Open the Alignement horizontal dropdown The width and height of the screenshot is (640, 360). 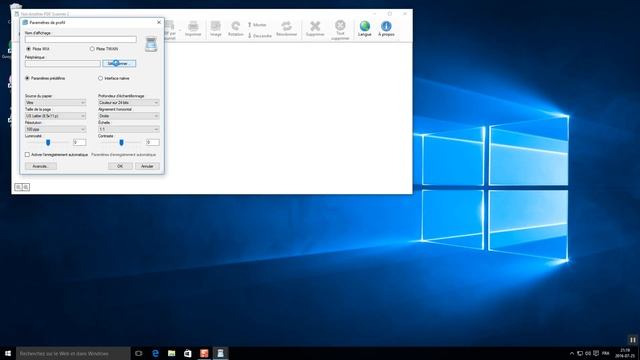pyautogui.click(x=129, y=116)
